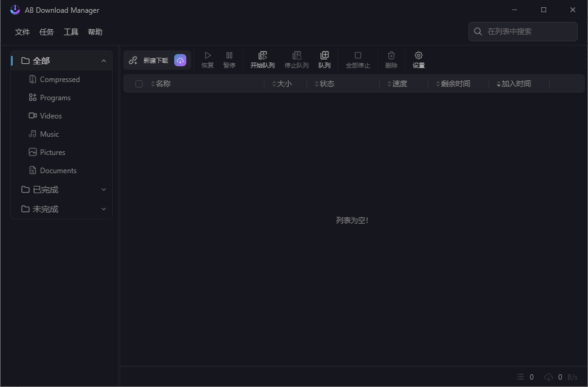The image size is (588, 387).
Task: Open the 工具 menu
Action: coord(70,32)
